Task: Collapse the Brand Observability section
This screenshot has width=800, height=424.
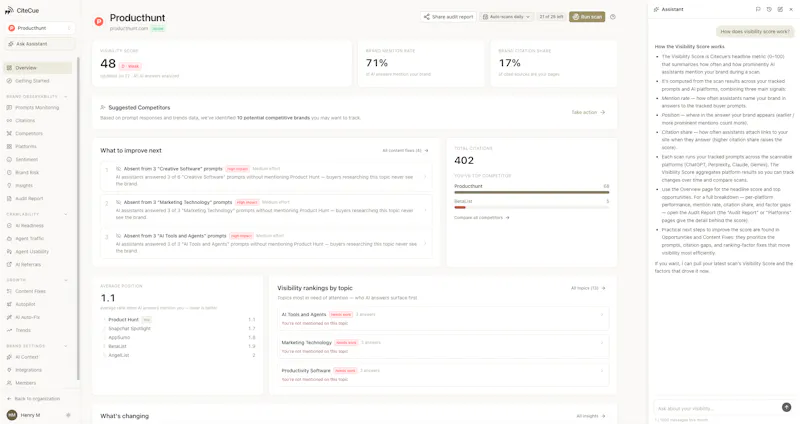Action: coord(66,96)
